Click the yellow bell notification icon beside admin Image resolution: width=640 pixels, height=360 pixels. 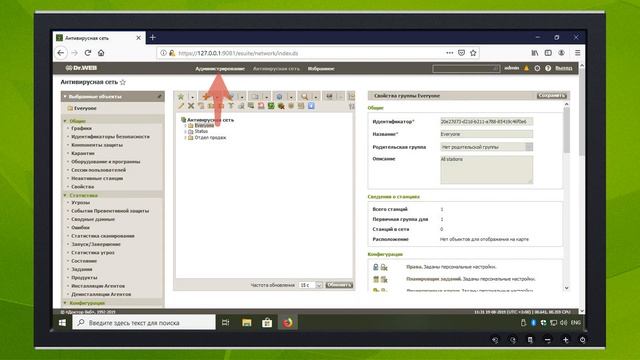click(x=527, y=68)
